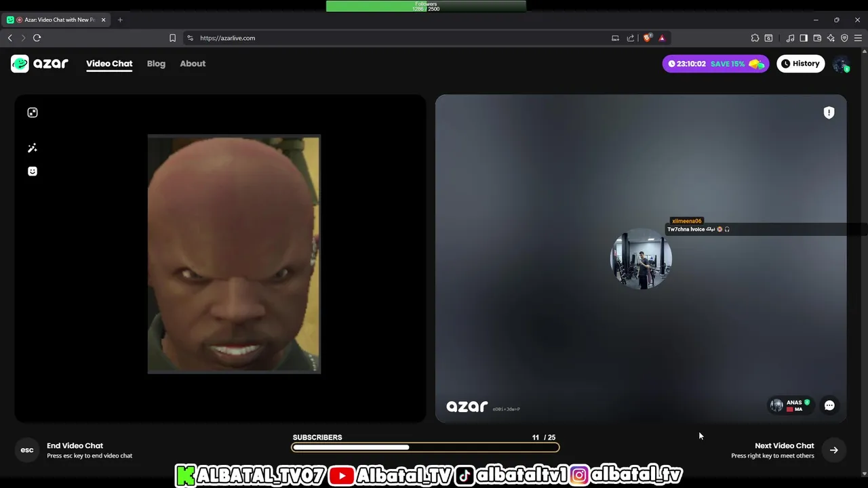Viewport: 868px width, 488px height.
Task: Open the About page
Action: [x=193, y=64]
